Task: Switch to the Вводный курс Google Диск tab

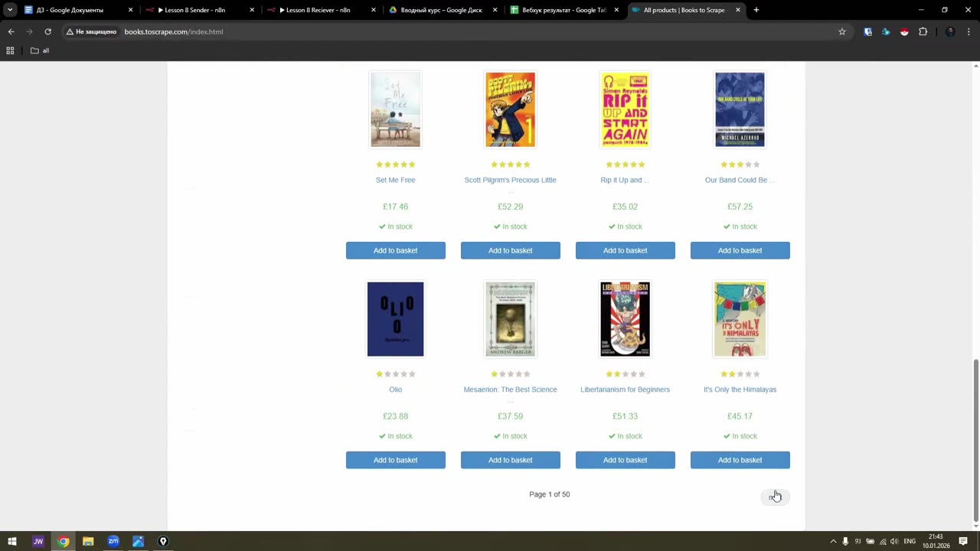Action: (x=443, y=10)
